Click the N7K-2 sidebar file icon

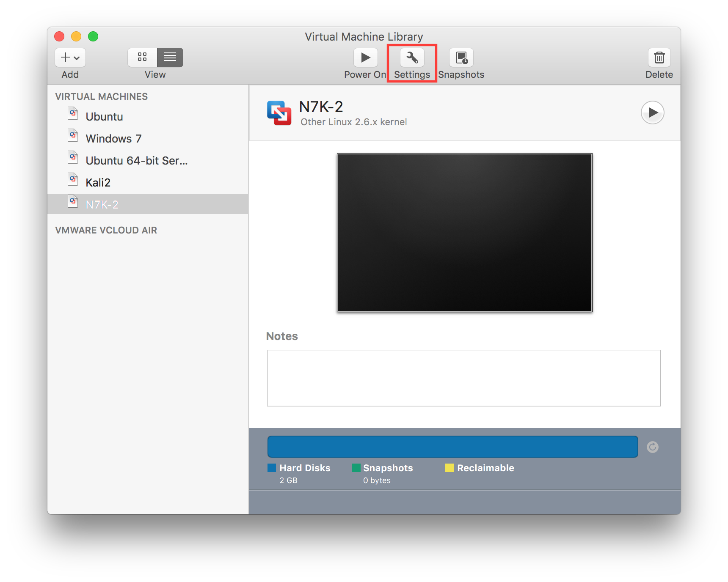[x=73, y=201]
